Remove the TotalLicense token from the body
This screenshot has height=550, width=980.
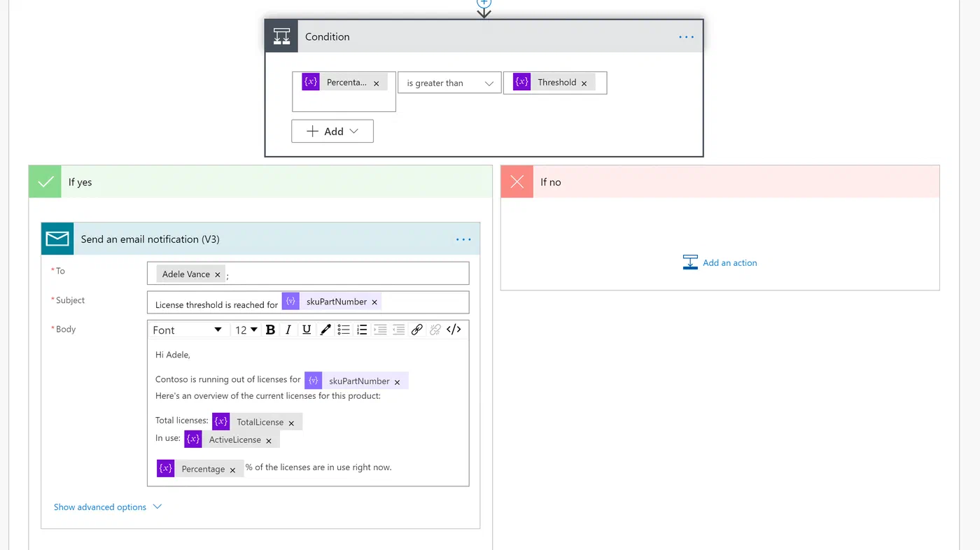[291, 423]
